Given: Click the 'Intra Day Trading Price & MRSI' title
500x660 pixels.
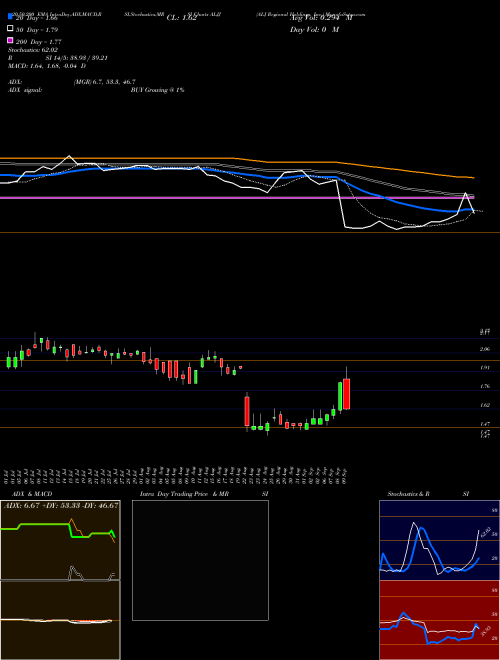Looking at the screenshot, I should (204, 494).
